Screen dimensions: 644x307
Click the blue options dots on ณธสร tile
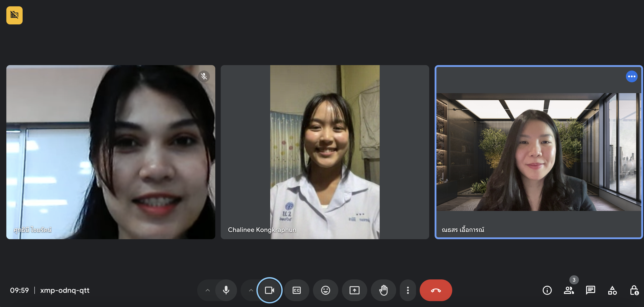pyautogui.click(x=631, y=76)
